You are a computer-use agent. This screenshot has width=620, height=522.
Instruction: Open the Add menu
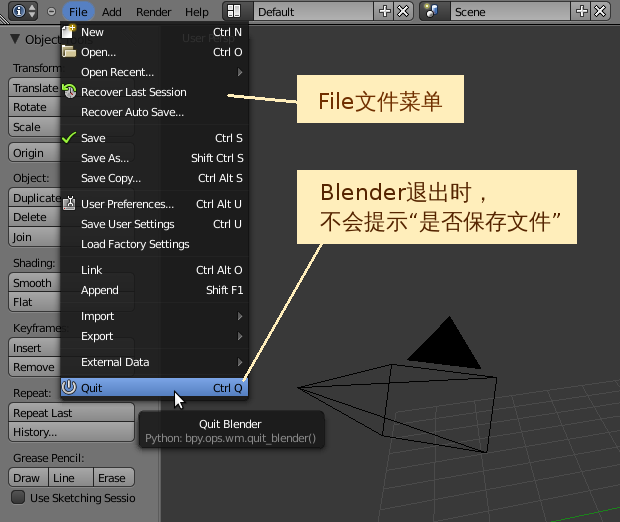112,12
